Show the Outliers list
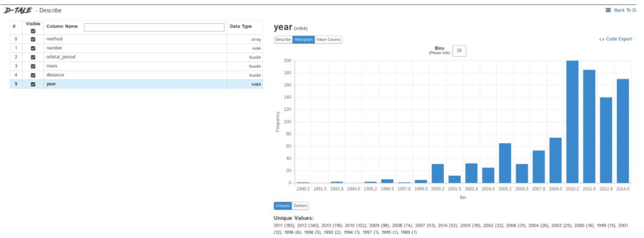Image resolution: width=644 pixels, height=238 pixels. (300, 205)
